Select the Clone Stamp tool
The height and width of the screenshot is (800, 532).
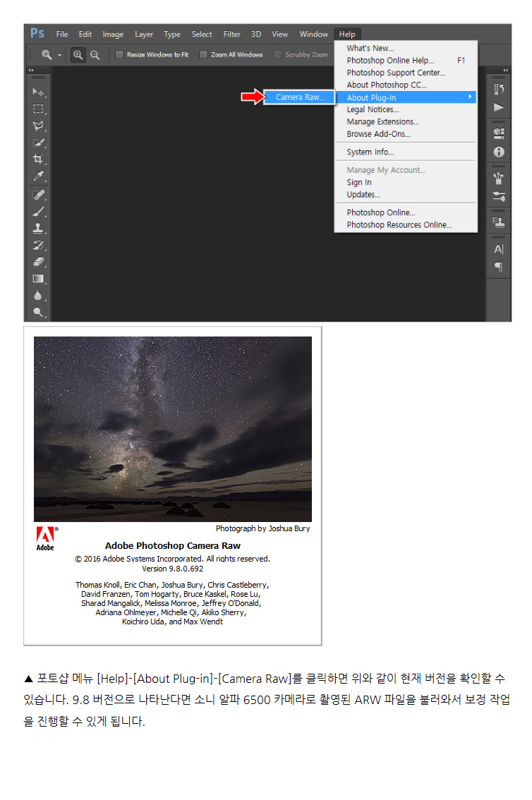[38, 228]
